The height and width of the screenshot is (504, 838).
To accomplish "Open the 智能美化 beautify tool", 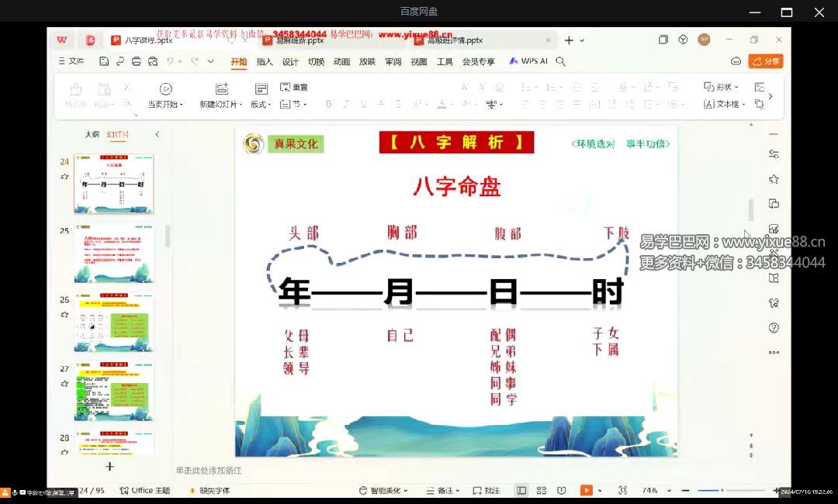I will [x=384, y=490].
